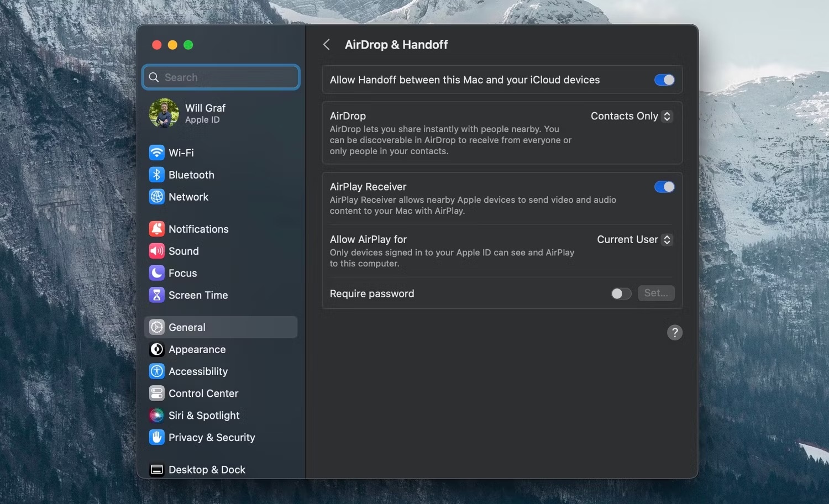Click the Search field
This screenshot has height=504, width=829.
(221, 77)
